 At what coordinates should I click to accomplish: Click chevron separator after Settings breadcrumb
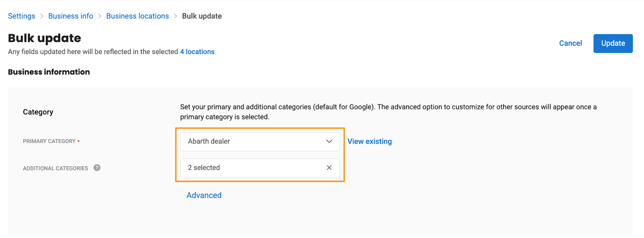(42, 16)
